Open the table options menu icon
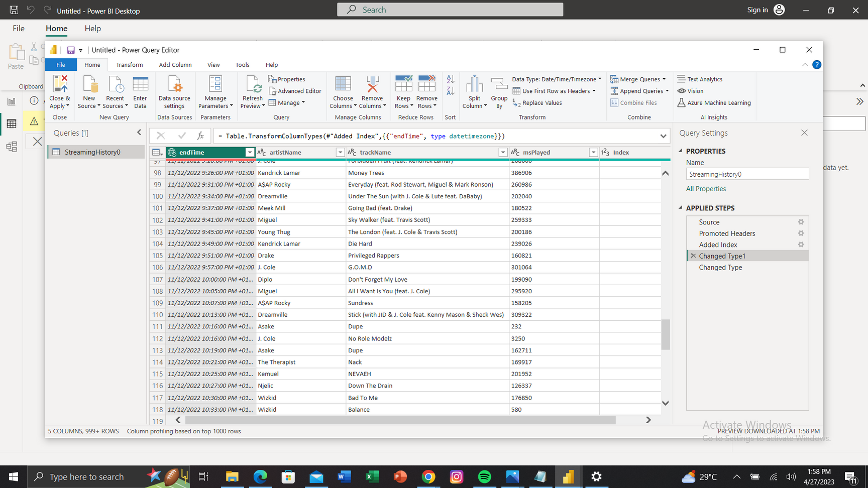 pos(157,152)
